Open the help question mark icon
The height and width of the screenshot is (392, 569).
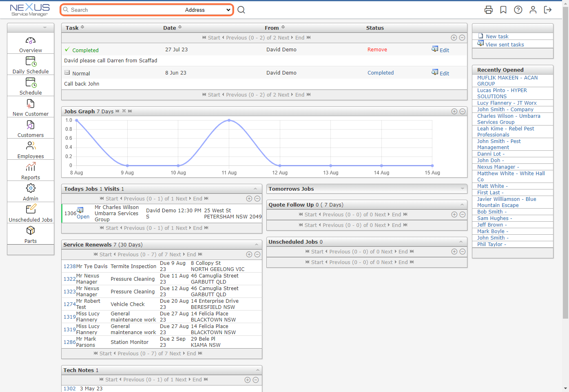coord(518,9)
